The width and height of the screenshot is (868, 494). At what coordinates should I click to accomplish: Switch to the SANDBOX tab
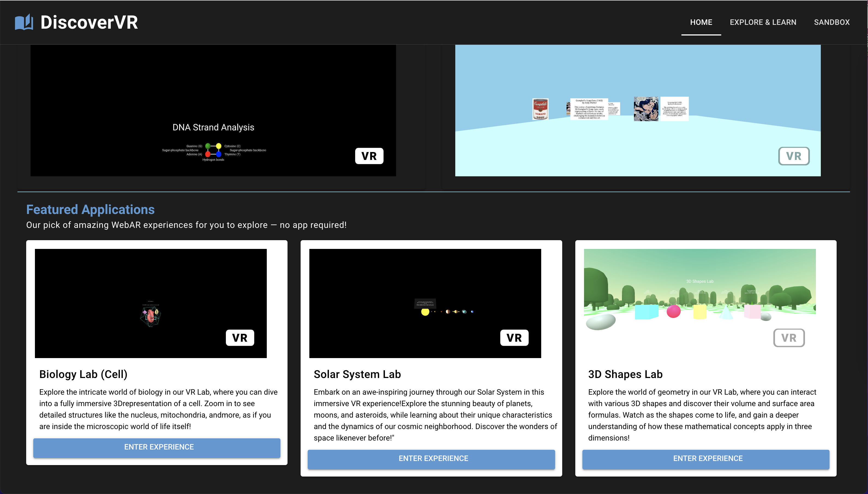point(832,22)
